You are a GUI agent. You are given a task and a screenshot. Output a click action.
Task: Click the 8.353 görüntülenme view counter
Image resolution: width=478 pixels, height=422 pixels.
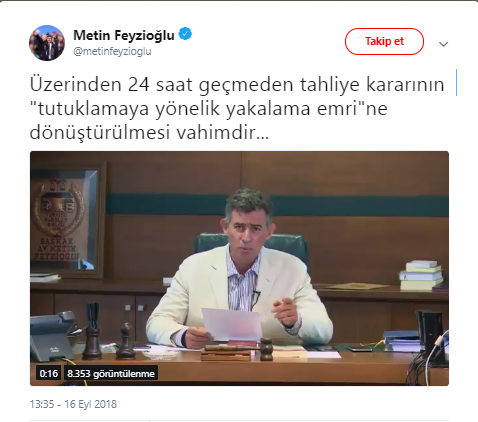point(111,373)
